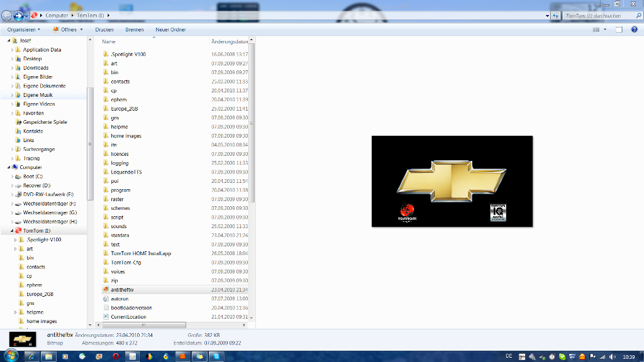
Task: Select Europe_2GB under TomTom in the tree
Action: pos(40,294)
